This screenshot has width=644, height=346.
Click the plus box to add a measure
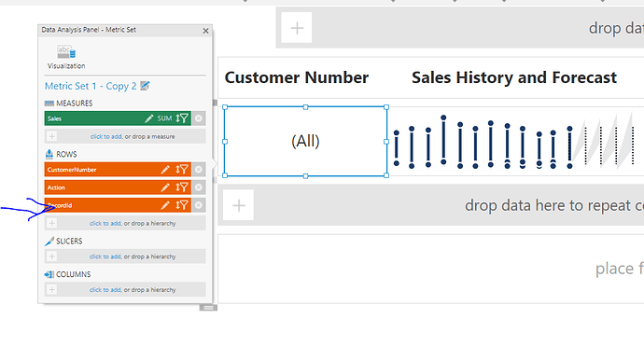[x=51, y=136]
